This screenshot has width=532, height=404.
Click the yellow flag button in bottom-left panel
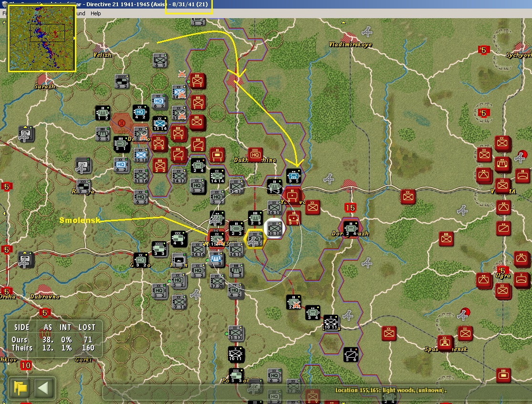[x=21, y=388]
